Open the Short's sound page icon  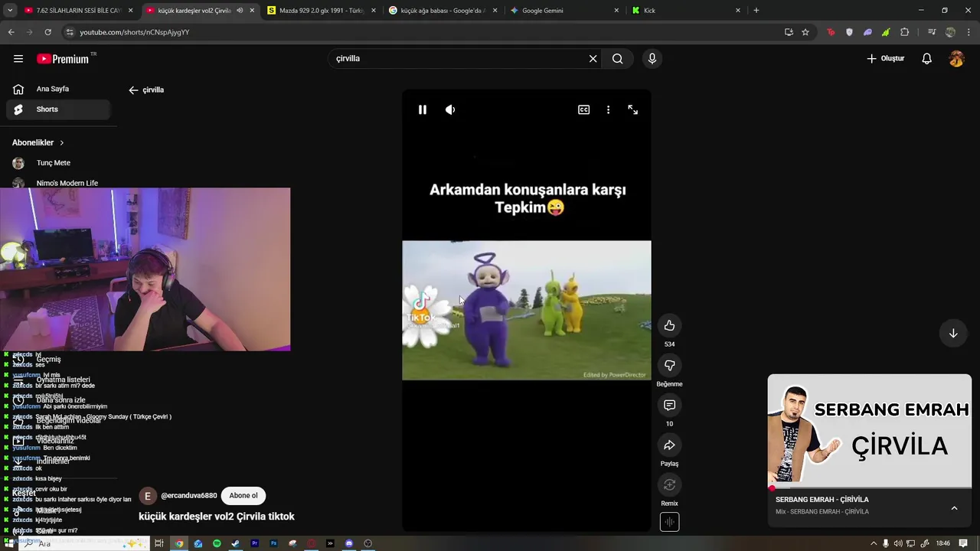(669, 522)
